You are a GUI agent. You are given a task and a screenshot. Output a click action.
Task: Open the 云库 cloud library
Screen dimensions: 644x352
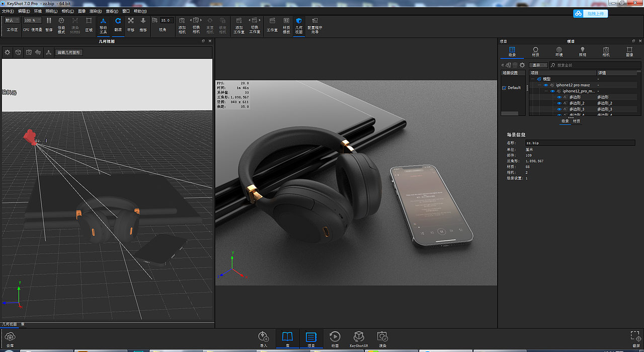10,338
